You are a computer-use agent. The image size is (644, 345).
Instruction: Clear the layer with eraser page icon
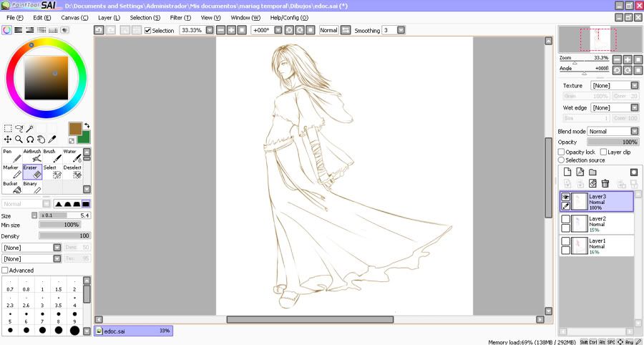592,183
